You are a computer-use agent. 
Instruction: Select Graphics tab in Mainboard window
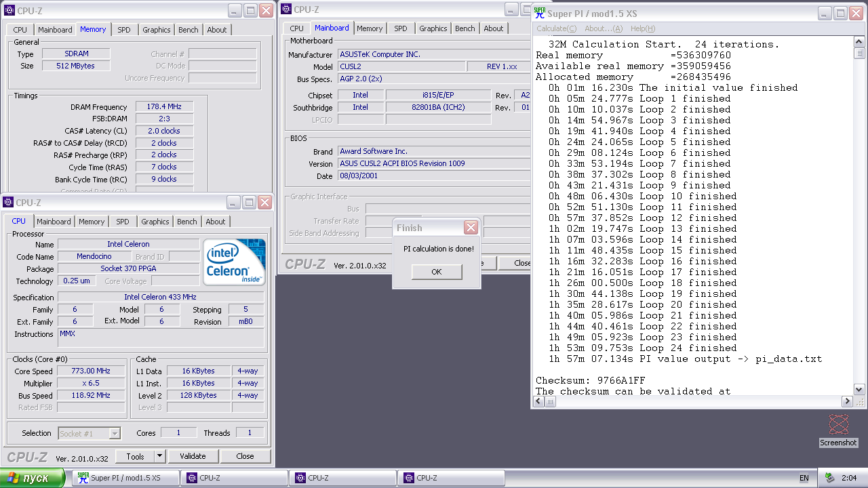(x=433, y=28)
